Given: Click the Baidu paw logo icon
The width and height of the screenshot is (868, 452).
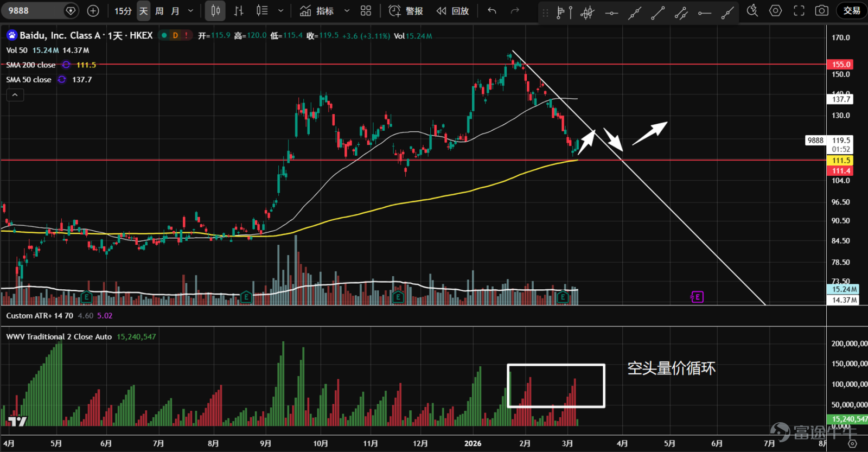Looking at the screenshot, I should 11,35.
